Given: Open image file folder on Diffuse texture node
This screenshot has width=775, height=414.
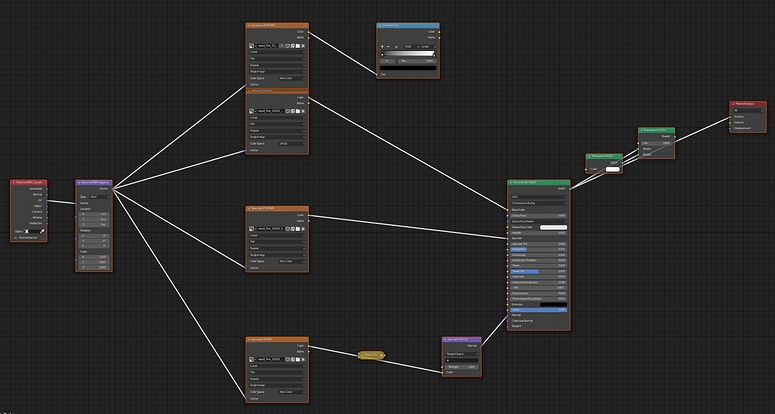Looking at the screenshot, I should pos(298,111).
